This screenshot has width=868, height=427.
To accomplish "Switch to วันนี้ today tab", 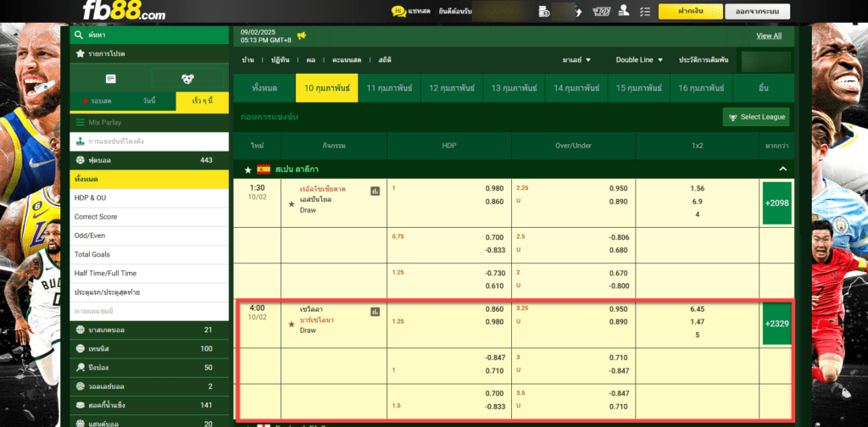I will (149, 101).
